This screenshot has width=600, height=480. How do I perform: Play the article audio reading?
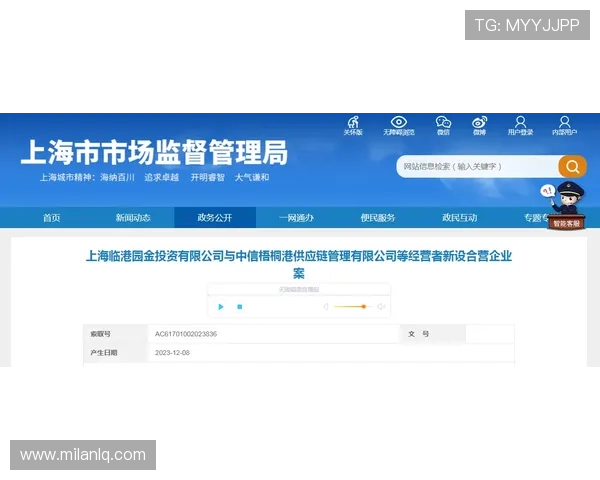click(221, 307)
